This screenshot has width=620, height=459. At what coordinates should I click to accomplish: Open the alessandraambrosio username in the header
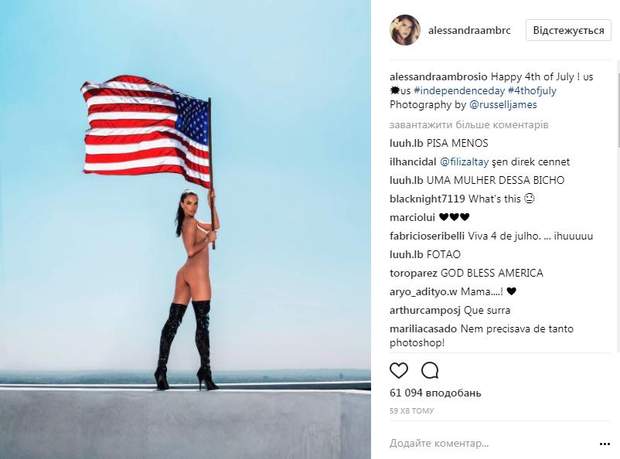[x=469, y=30]
